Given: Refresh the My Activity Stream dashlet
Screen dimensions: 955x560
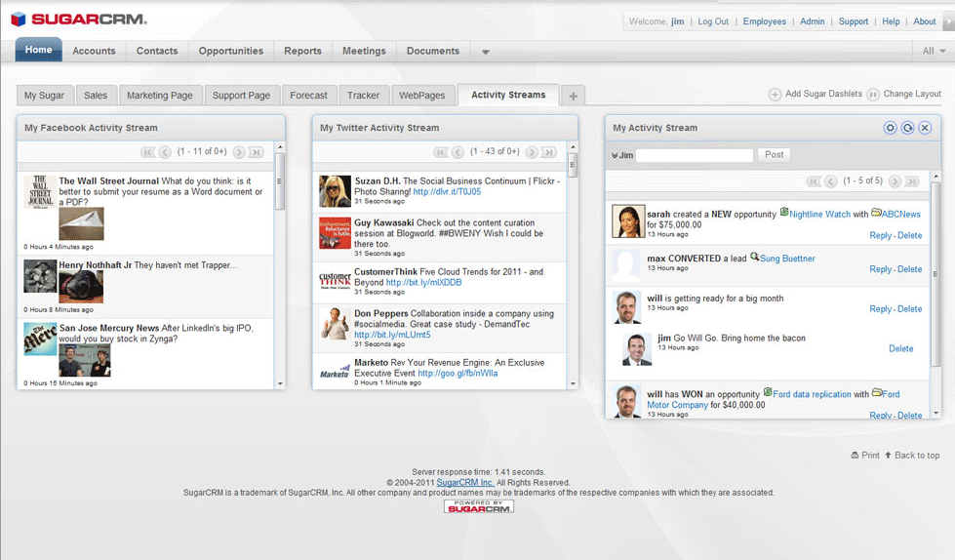Looking at the screenshot, I should point(907,128).
